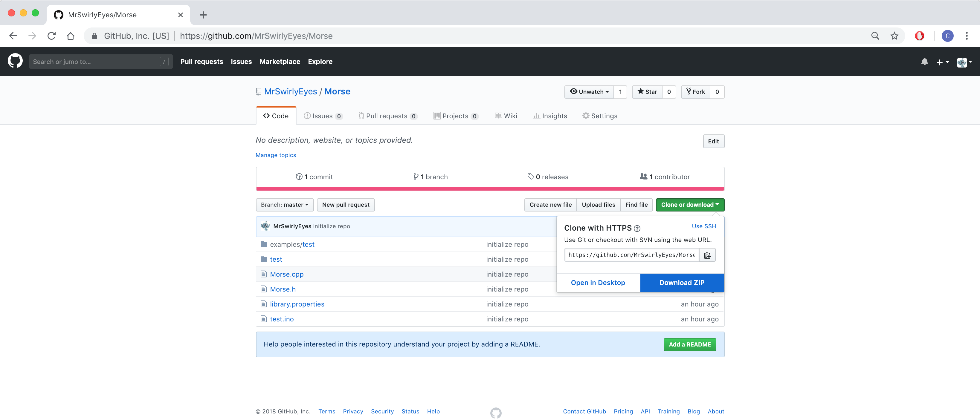Open the Insights tab

(x=550, y=116)
